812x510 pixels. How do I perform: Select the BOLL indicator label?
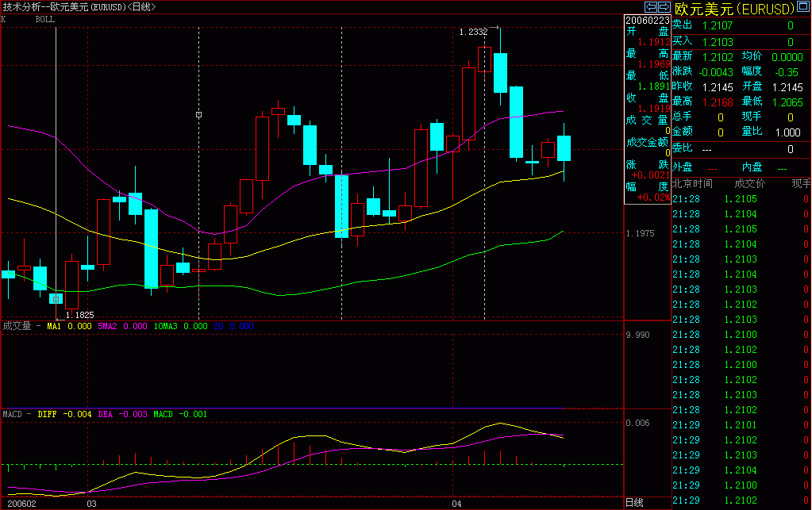45,18
